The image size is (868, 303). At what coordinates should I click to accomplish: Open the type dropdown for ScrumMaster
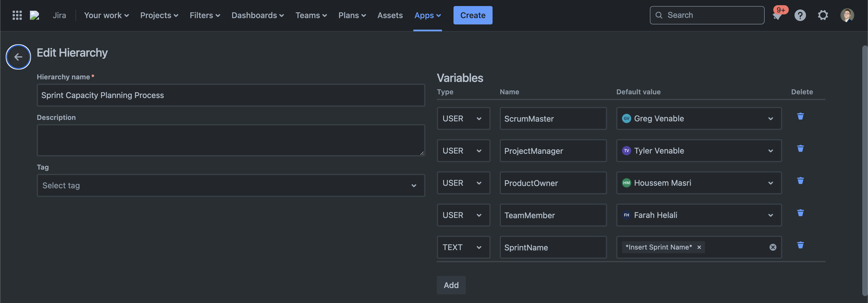(463, 119)
